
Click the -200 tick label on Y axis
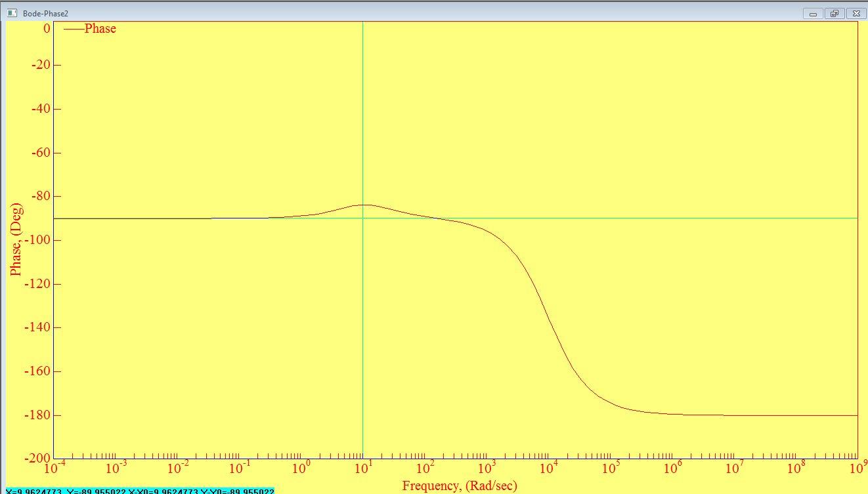pyautogui.click(x=37, y=458)
